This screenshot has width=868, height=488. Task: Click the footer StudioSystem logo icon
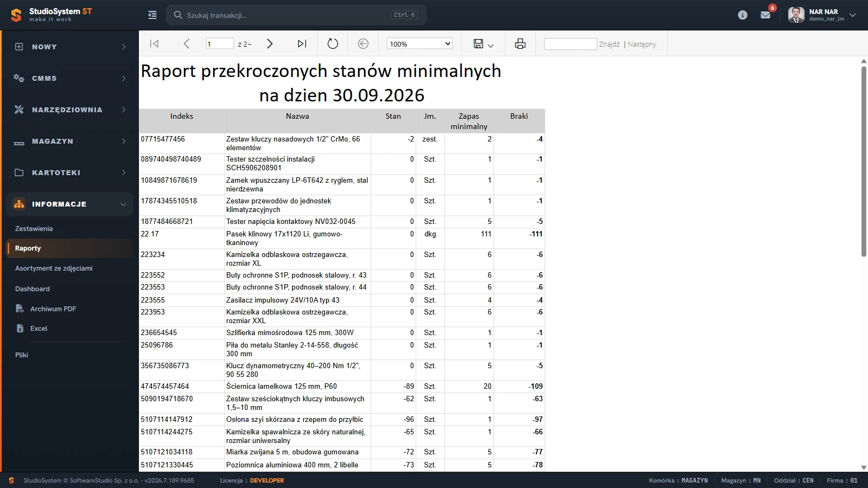[11, 480]
